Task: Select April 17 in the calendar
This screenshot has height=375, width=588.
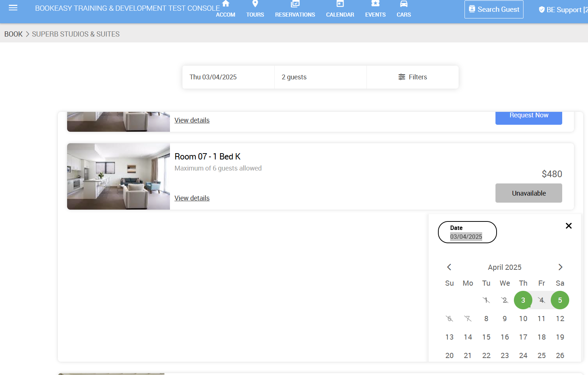Action: [523, 337]
